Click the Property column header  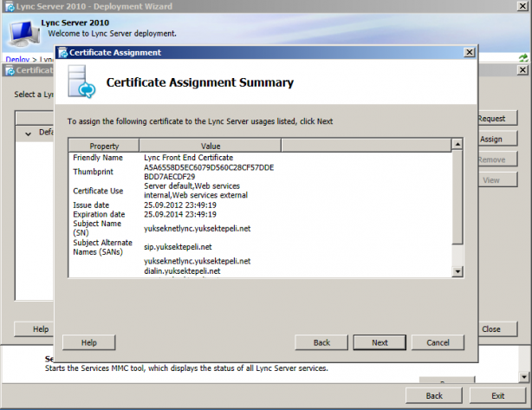pos(104,146)
